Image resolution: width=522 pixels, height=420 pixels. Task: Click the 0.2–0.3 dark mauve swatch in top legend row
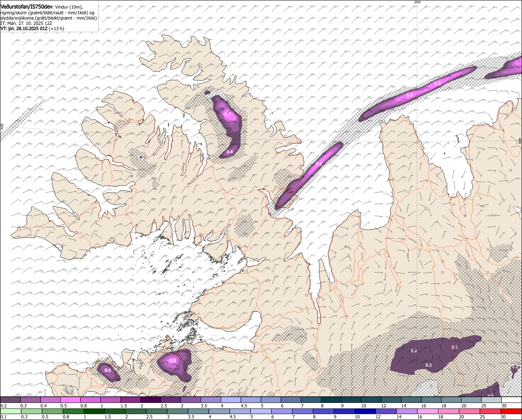(x=11, y=400)
